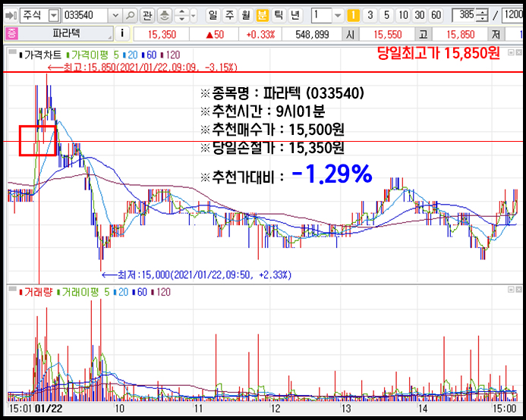Click the volume MA 20 legend entry
526x420 pixels.
pyautogui.click(x=121, y=293)
